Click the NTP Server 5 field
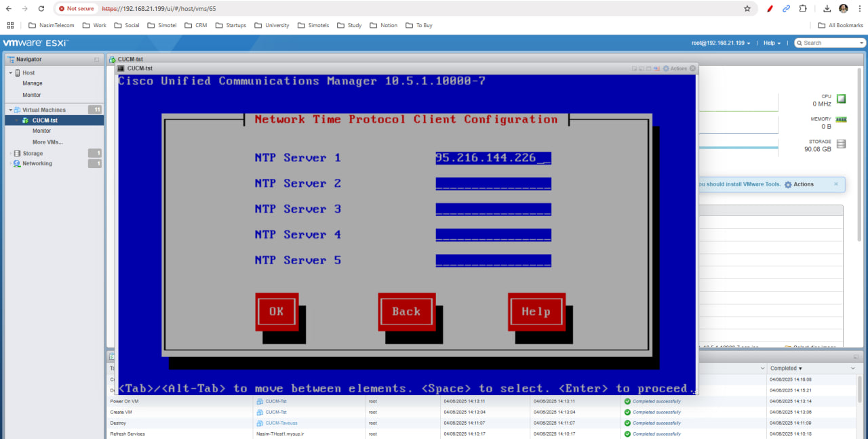The image size is (868, 439). 493,261
